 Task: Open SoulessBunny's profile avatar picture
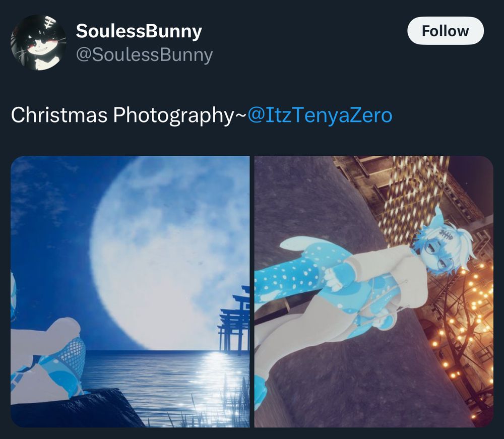[x=38, y=42]
